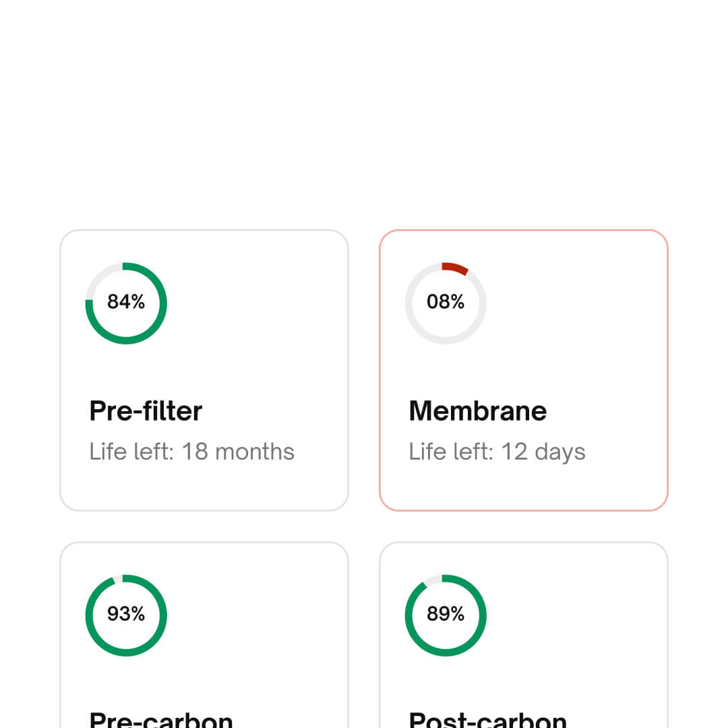The width and height of the screenshot is (728, 728).
Task: Select the Membrane heading
Action: [478, 411]
